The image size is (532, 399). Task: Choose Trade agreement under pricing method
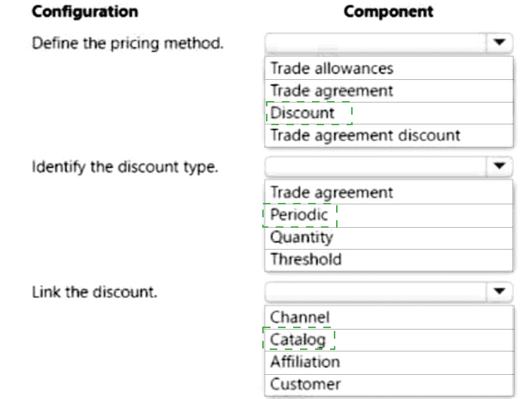tap(332, 91)
